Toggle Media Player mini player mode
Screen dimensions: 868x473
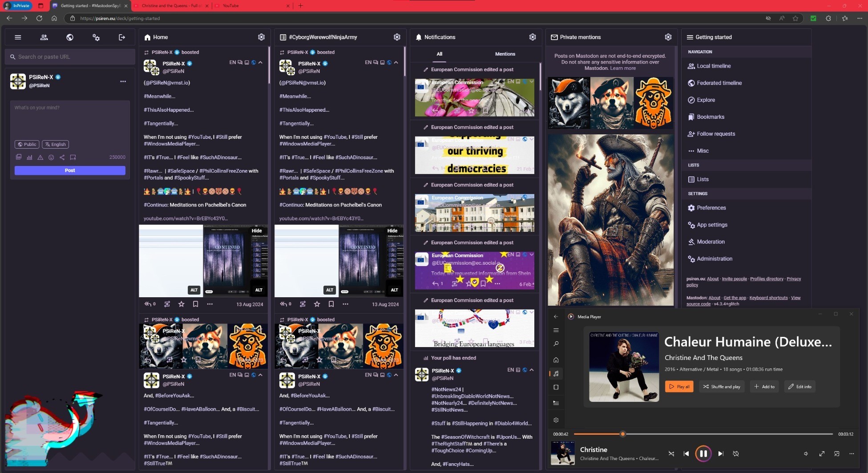point(837,453)
